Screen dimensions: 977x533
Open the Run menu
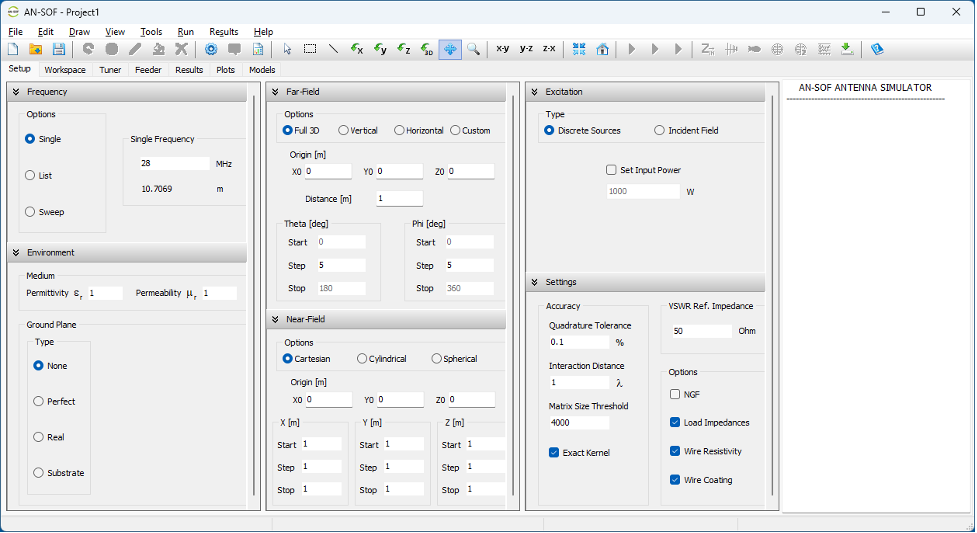186,32
